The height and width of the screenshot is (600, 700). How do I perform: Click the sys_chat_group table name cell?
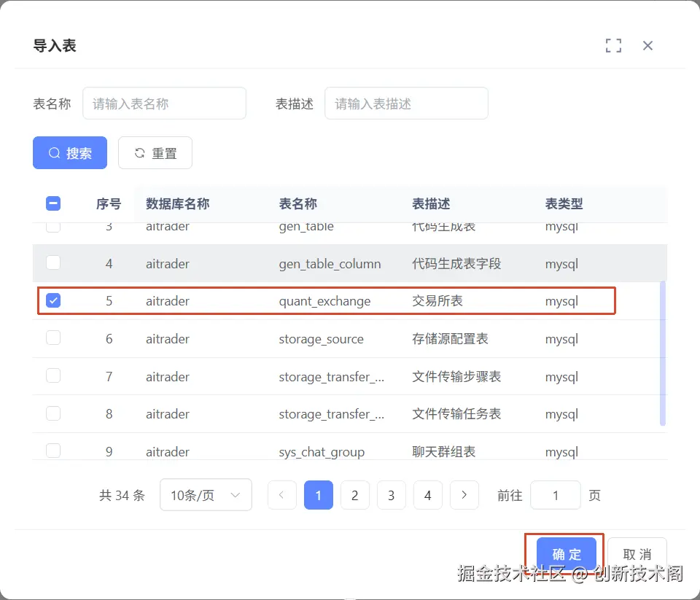tap(322, 452)
